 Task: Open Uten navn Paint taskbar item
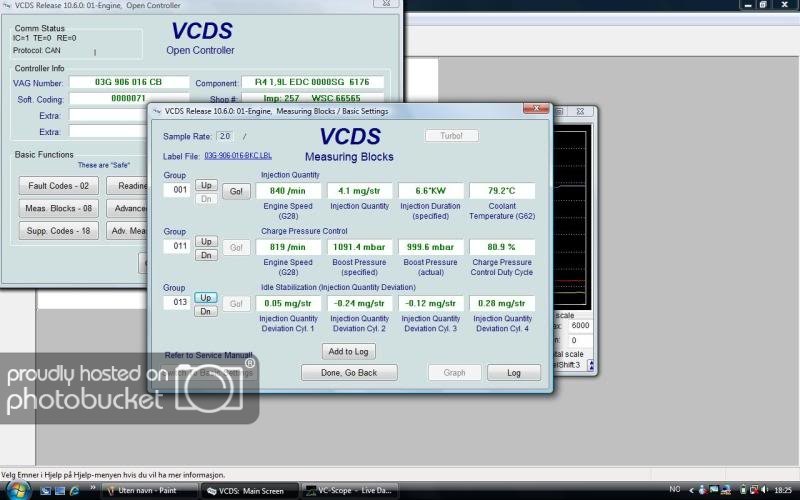click(150, 491)
